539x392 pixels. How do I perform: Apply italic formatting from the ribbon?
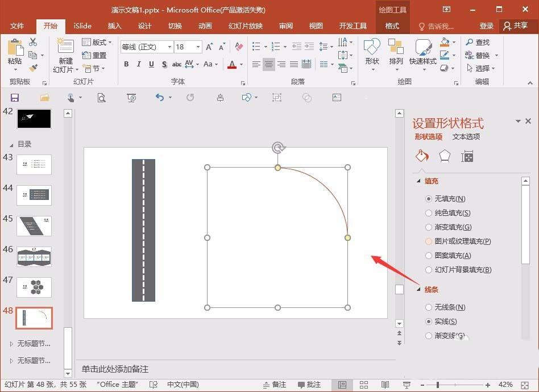pos(138,64)
